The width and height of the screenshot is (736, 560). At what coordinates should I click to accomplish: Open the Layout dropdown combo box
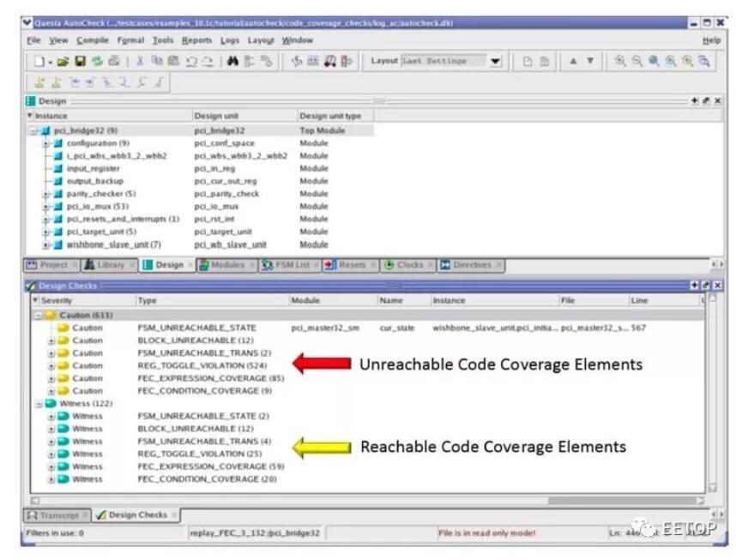(495, 62)
